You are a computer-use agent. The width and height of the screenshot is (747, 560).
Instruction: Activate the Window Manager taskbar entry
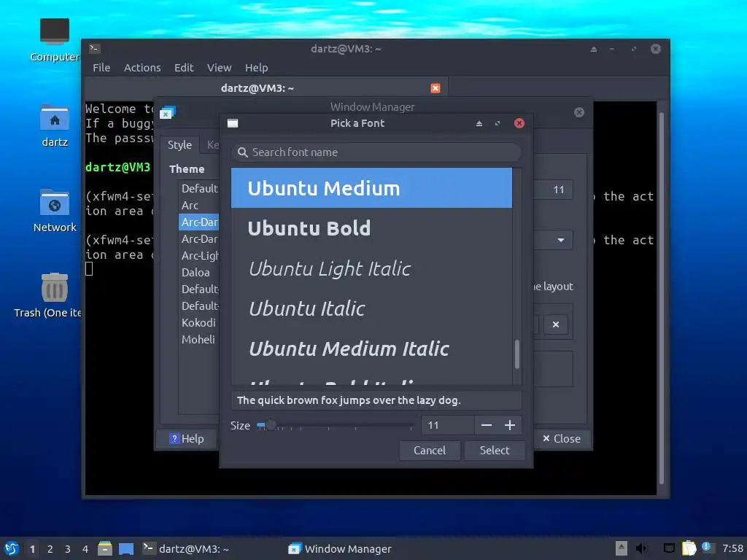pos(340,548)
